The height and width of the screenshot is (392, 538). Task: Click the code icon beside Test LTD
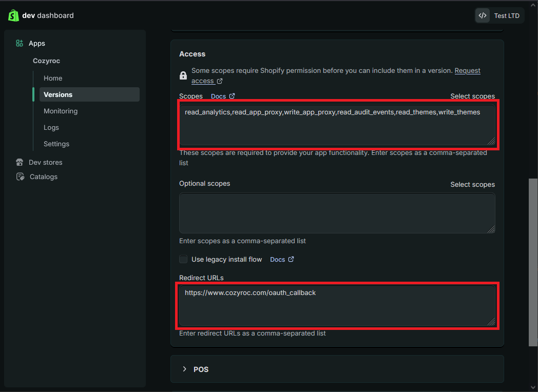483,16
